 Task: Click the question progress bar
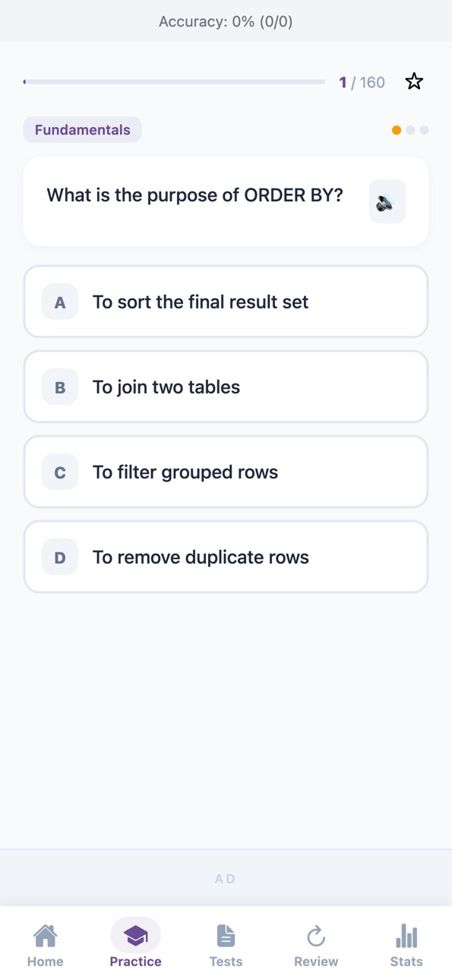pos(174,82)
